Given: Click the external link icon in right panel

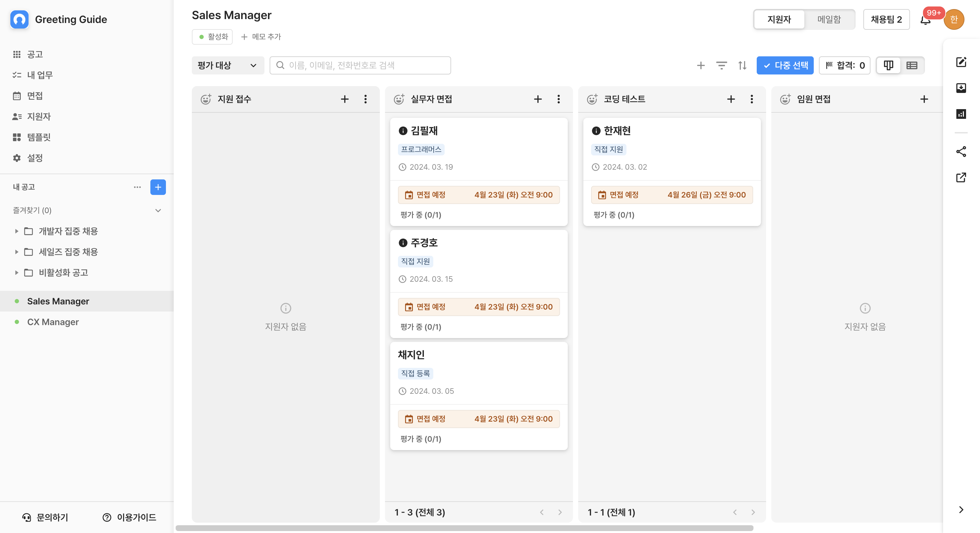Looking at the screenshot, I should pos(961,177).
